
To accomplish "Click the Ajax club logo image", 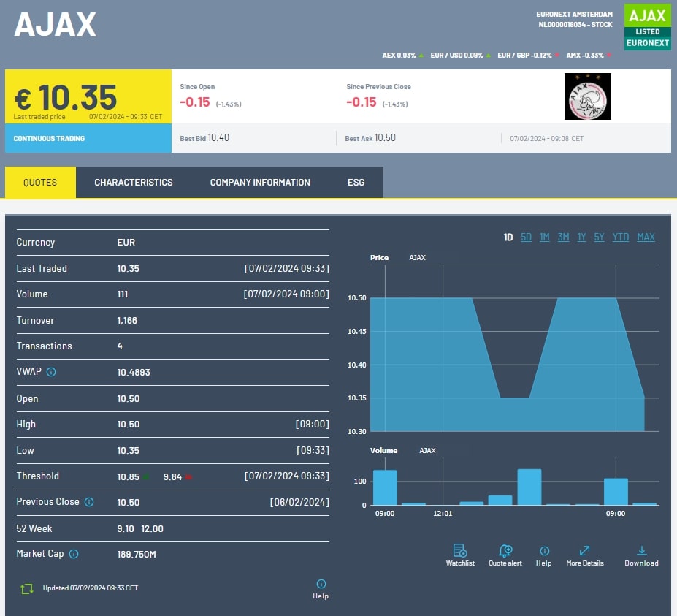I will point(588,96).
